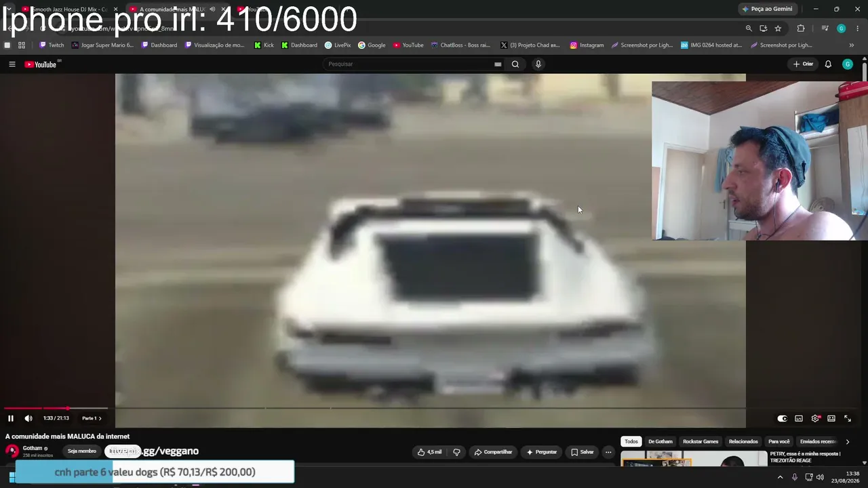Open the Chrome profile avatar
868x488 pixels.
(x=841, y=28)
